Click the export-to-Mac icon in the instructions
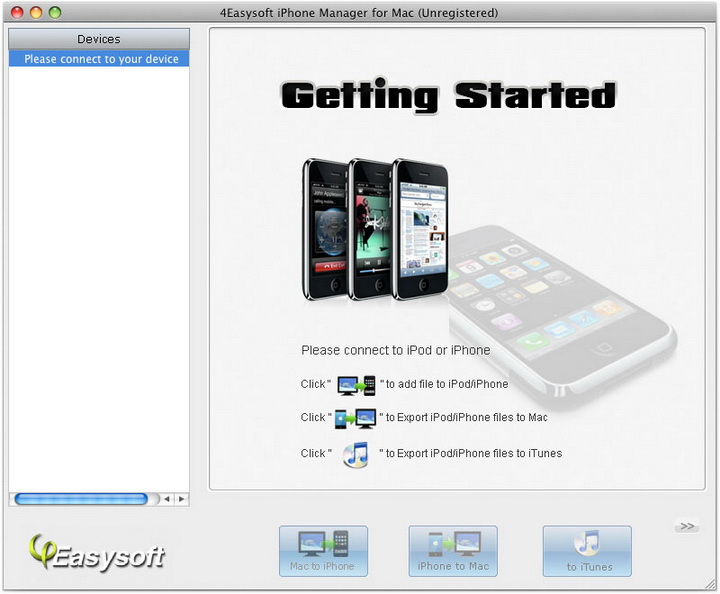The width and height of the screenshot is (720, 594). (x=355, y=418)
